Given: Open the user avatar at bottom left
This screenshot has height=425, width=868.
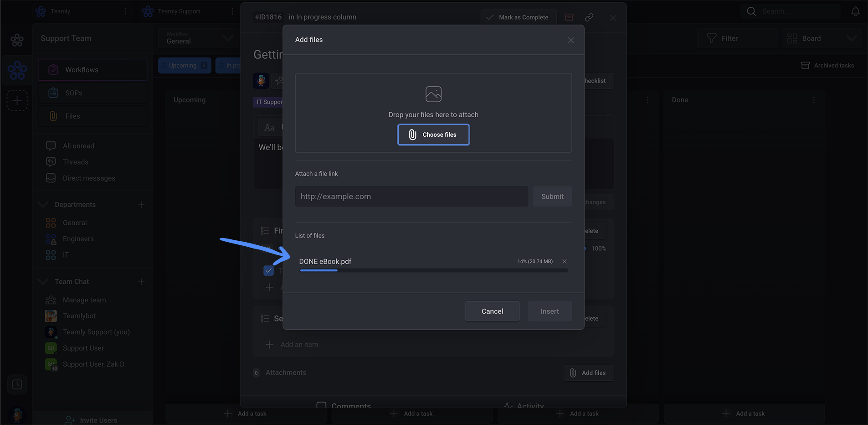Looking at the screenshot, I should click(x=17, y=415).
